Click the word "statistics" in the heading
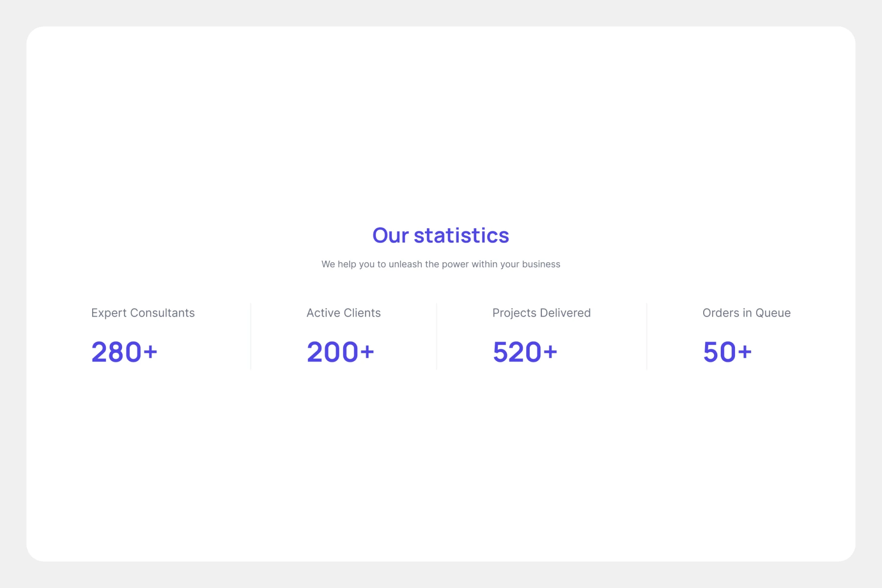 (462, 236)
